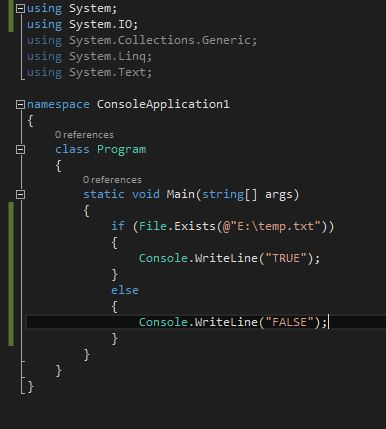Click the first Console.WriteLine call
The height and width of the screenshot is (429, 386).
point(229,258)
